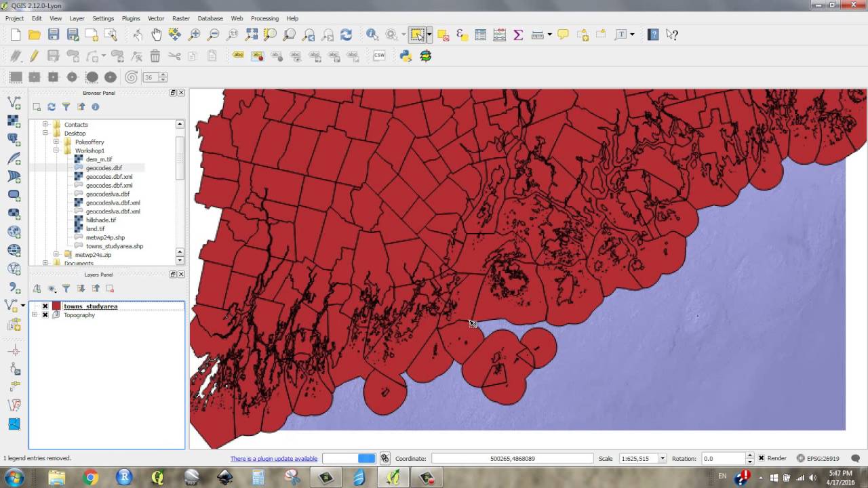Expand the Topography group in Layers Panel

point(35,315)
